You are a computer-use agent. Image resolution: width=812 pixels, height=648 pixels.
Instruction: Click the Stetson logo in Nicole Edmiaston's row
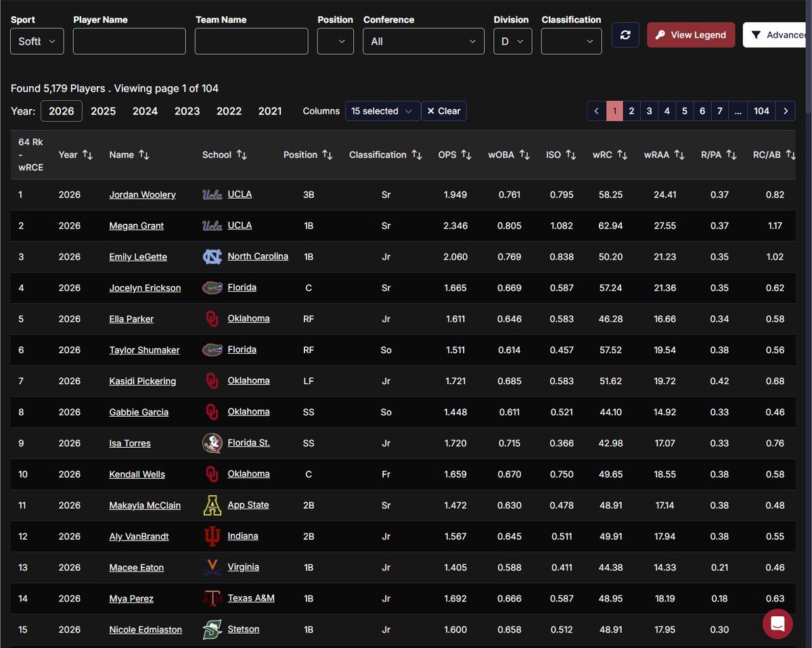point(212,629)
